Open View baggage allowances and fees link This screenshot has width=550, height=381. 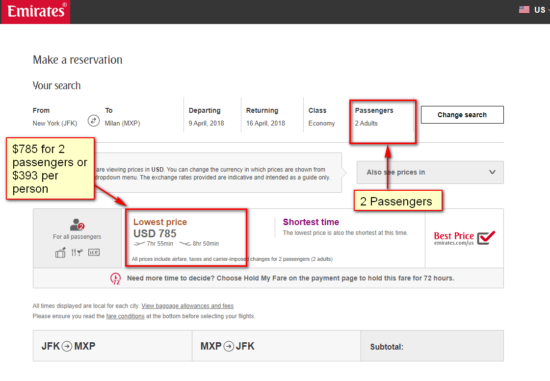pyautogui.click(x=187, y=306)
